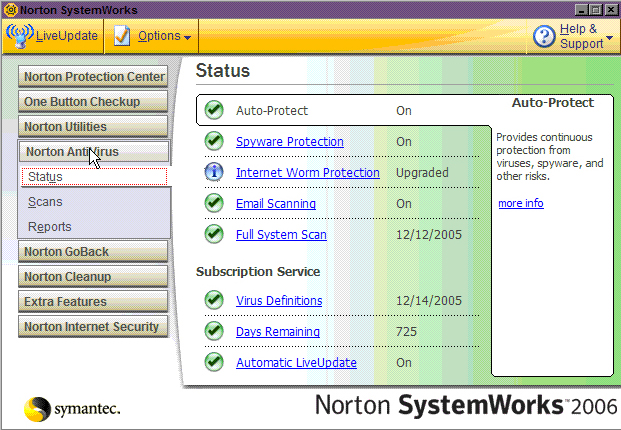Click the Subscription Service heading
The width and height of the screenshot is (621, 430).
tap(258, 272)
